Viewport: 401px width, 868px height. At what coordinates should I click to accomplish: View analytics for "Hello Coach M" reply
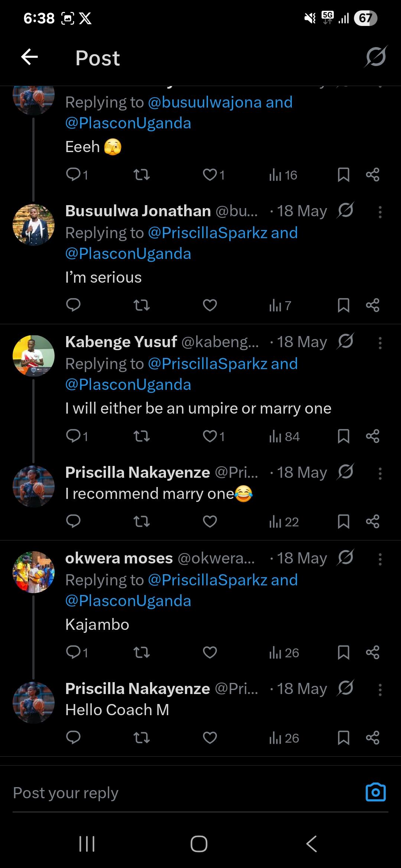pyautogui.click(x=284, y=738)
